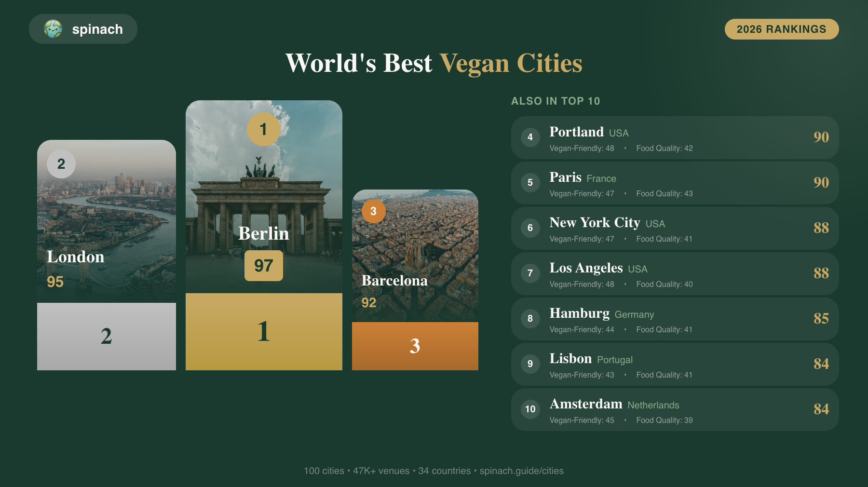This screenshot has width=868, height=487.
Task: Click the silver rank 2 badge on London
Action: [61, 164]
